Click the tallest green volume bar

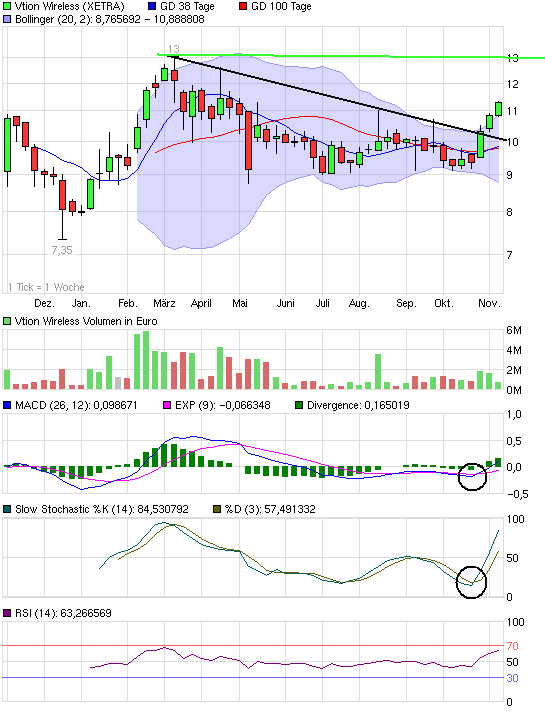point(146,360)
